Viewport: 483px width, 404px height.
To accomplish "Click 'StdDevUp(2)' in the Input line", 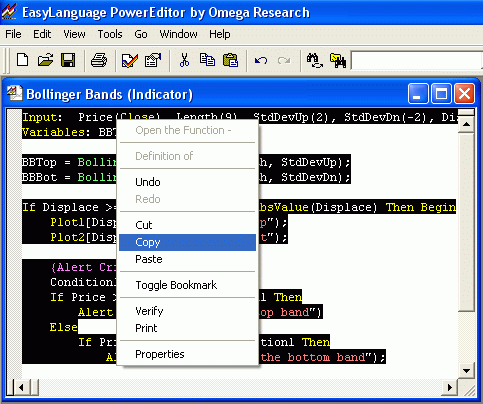I will (x=291, y=117).
